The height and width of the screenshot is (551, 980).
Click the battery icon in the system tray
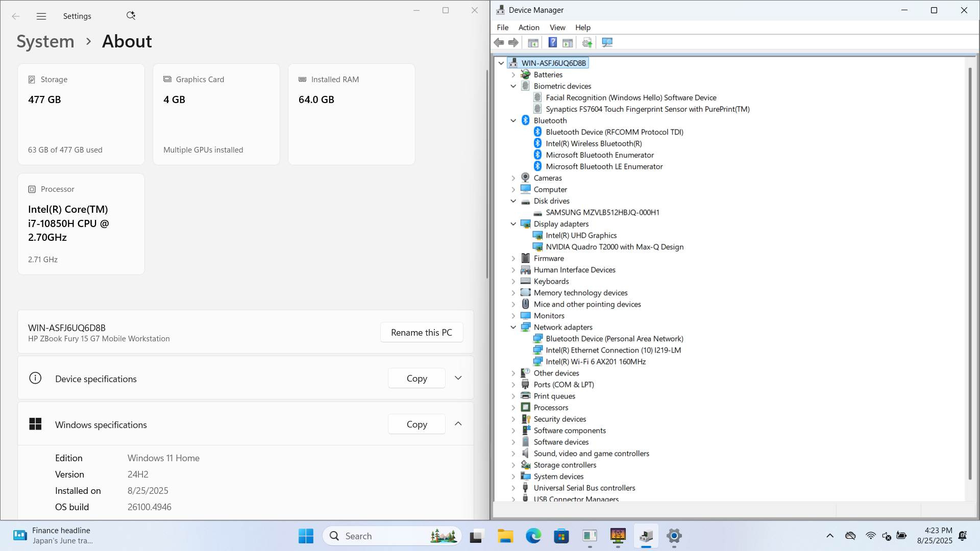click(x=901, y=536)
